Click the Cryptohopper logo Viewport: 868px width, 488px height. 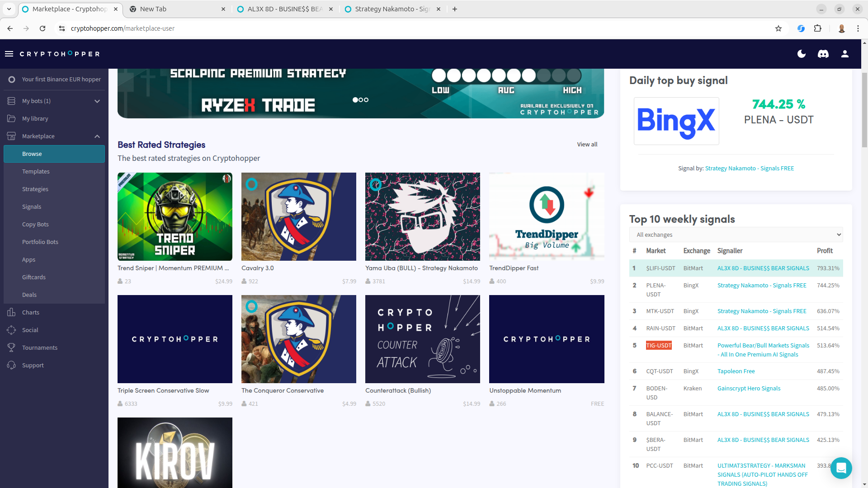pyautogui.click(x=60, y=54)
